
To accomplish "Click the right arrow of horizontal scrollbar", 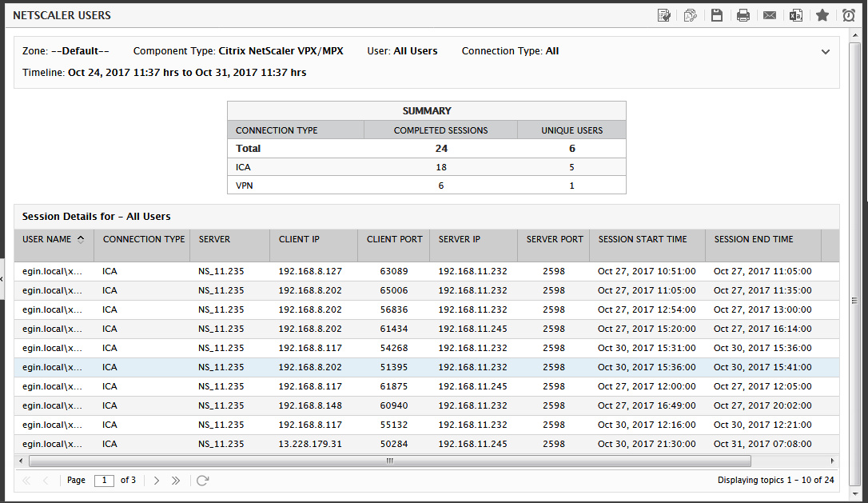I will 832,461.
